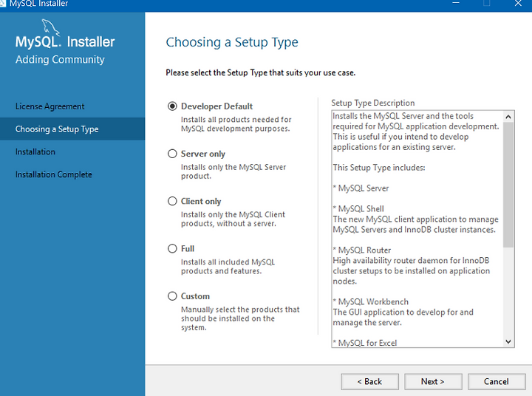Screen dimensions: 532x396
Task: Click the Developer Default label text
Action: point(216,106)
